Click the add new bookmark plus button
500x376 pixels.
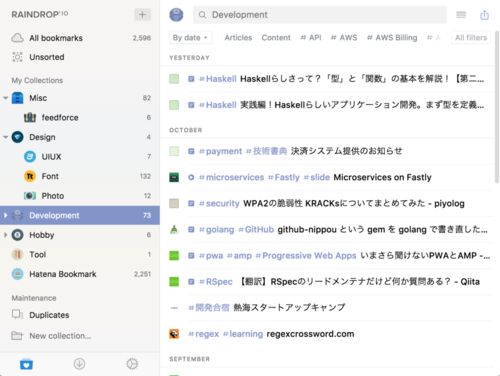(x=142, y=15)
